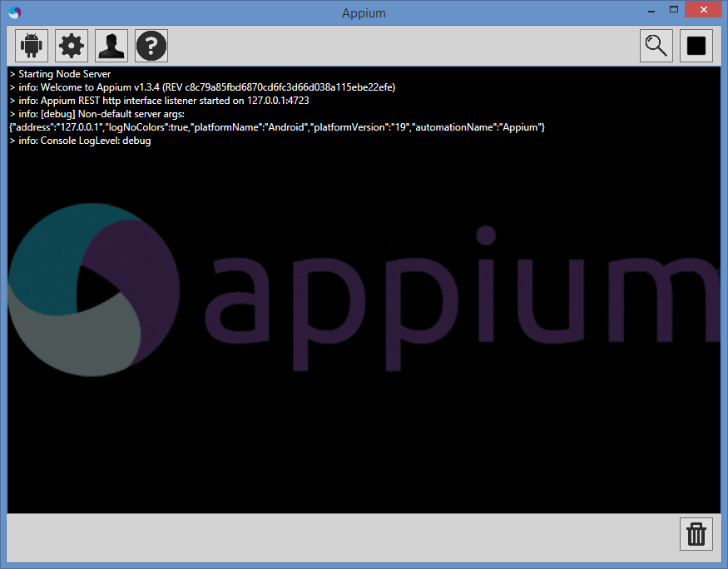Close the Appium window
This screenshot has width=728, height=569.
(x=703, y=10)
